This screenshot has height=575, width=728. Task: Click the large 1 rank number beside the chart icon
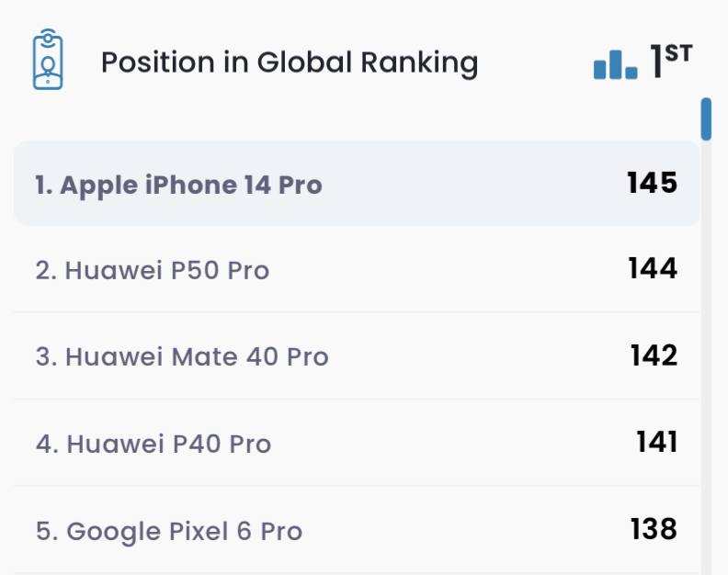pos(656,62)
